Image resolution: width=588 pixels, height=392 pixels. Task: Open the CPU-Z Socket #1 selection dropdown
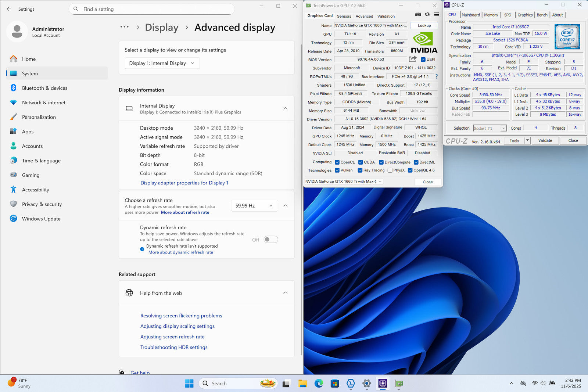pos(490,128)
